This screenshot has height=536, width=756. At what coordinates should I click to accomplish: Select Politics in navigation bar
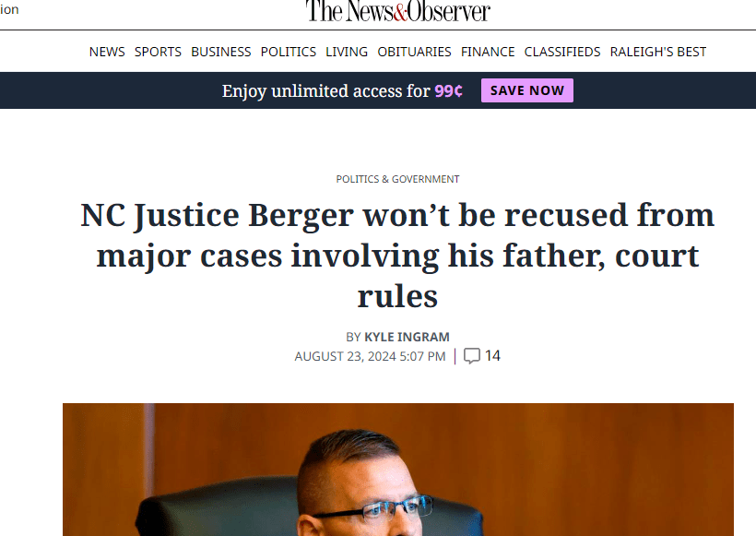pos(288,52)
